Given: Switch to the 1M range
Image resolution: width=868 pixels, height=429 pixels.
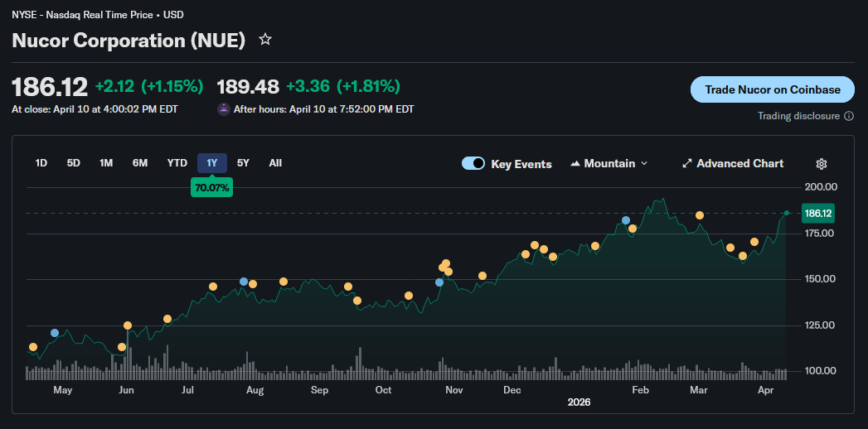Looking at the screenshot, I should 106,163.
